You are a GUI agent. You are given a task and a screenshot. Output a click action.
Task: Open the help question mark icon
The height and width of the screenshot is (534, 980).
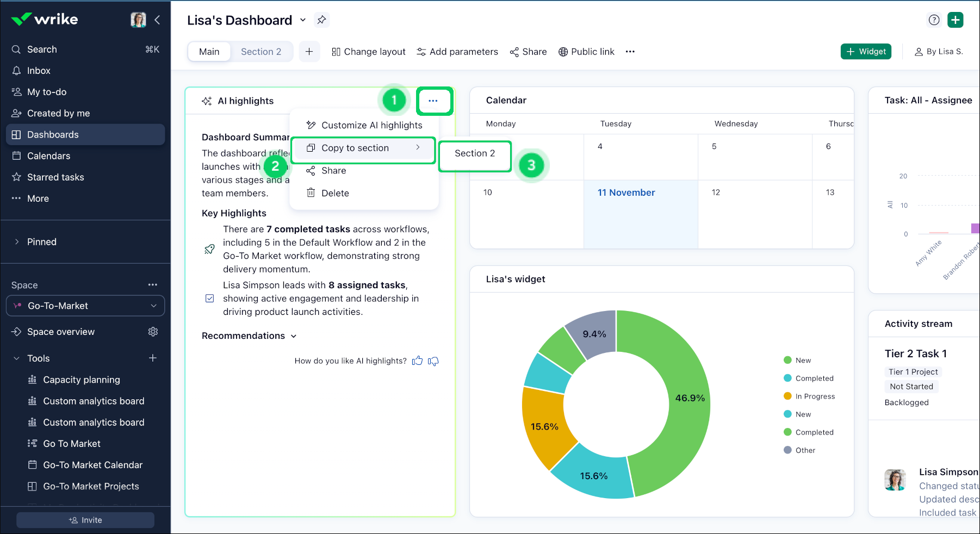click(934, 20)
